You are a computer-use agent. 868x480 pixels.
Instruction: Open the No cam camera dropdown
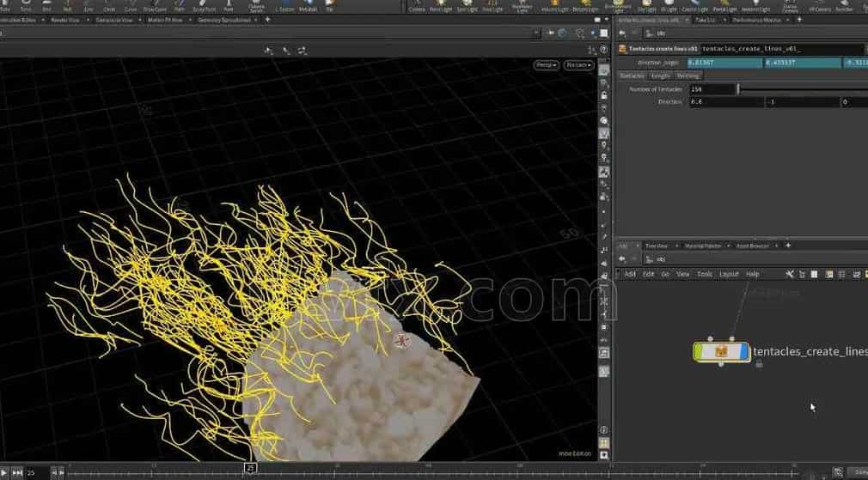[578, 65]
